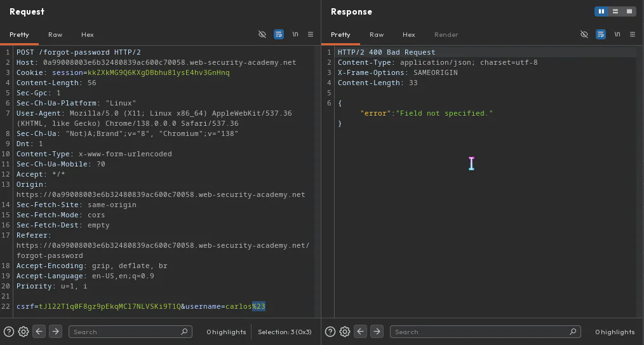Switch Response view to Hex tab
Screen dimensions: 644x345
pyautogui.click(x=408, y=35)
